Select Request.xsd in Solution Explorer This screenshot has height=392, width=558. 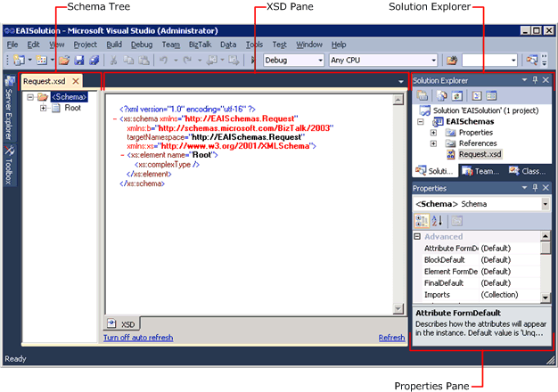(480, 154)
